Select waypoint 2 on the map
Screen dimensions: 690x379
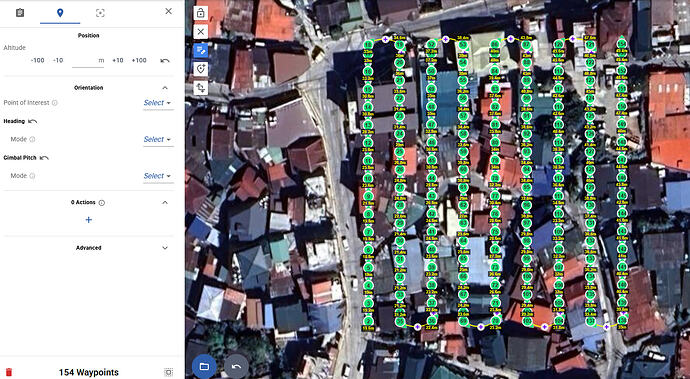pyautogui.click(x=369, y=321)
